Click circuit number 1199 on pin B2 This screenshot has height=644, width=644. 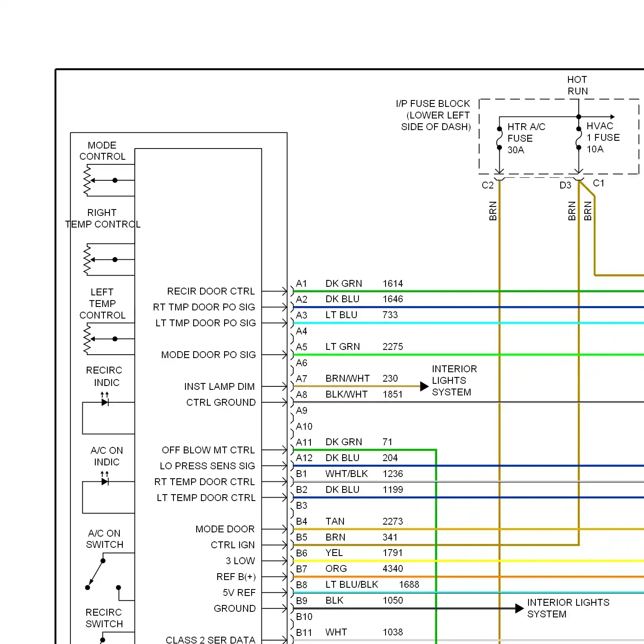[x=393, y=490]
